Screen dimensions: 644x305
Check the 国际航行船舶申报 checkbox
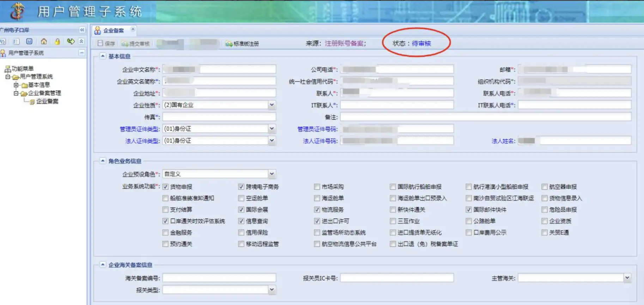pyautogui.click(x=393, y=187)
